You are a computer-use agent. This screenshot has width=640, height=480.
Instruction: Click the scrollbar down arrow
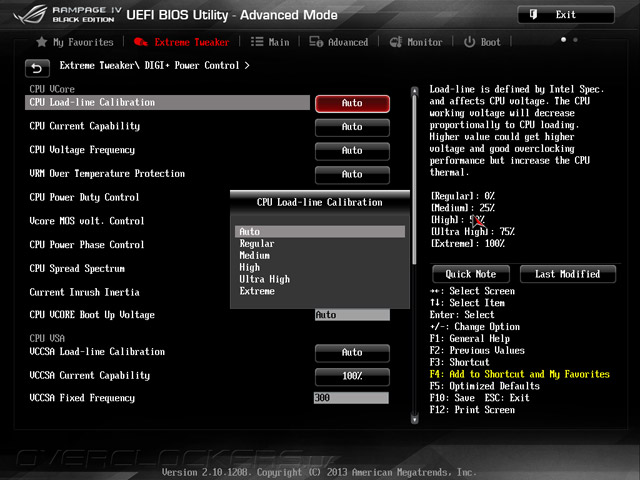415,419
